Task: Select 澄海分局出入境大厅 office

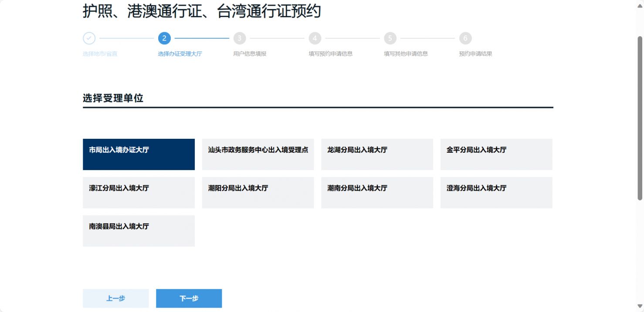Action: click(x=496, y=193)
